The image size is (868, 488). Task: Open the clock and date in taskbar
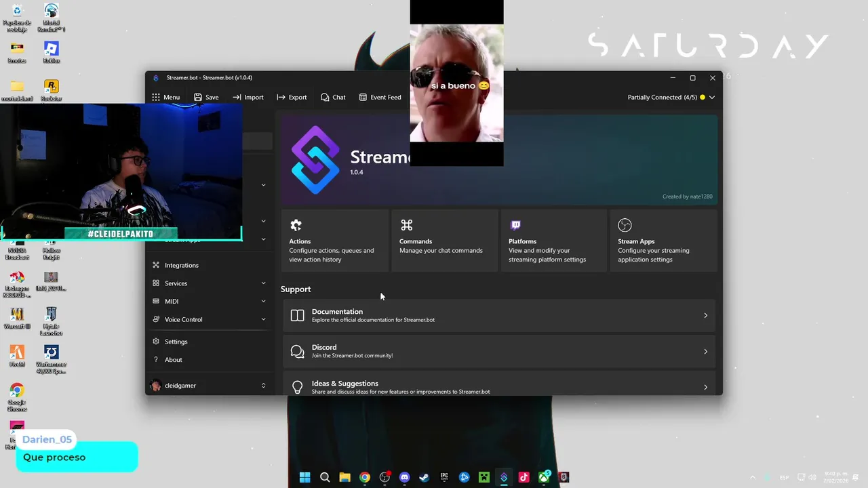coord(836,477)
